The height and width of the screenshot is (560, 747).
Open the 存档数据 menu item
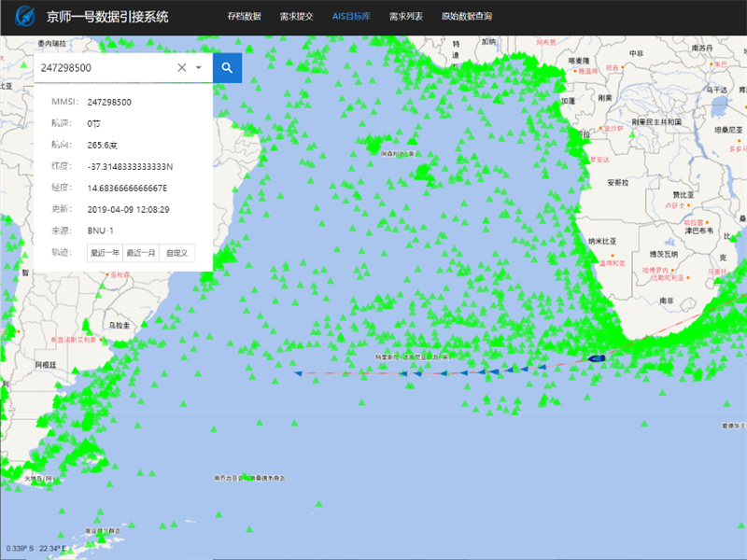point(245,17)
